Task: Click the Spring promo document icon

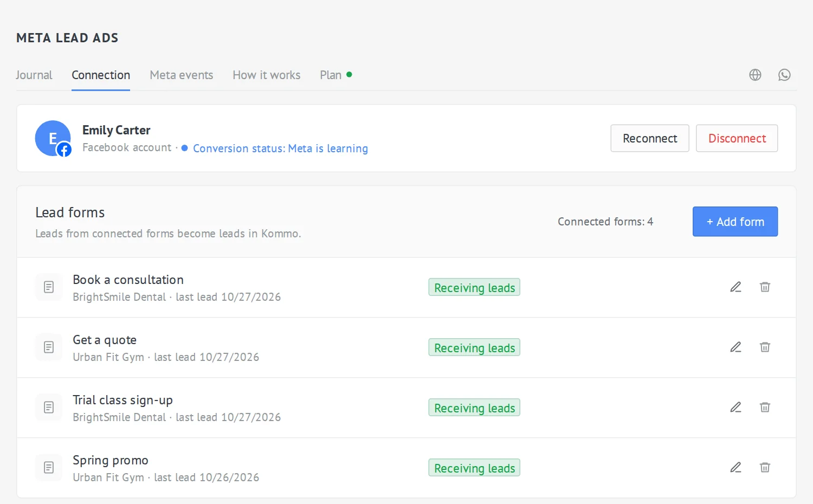Action: coord(49,468)
